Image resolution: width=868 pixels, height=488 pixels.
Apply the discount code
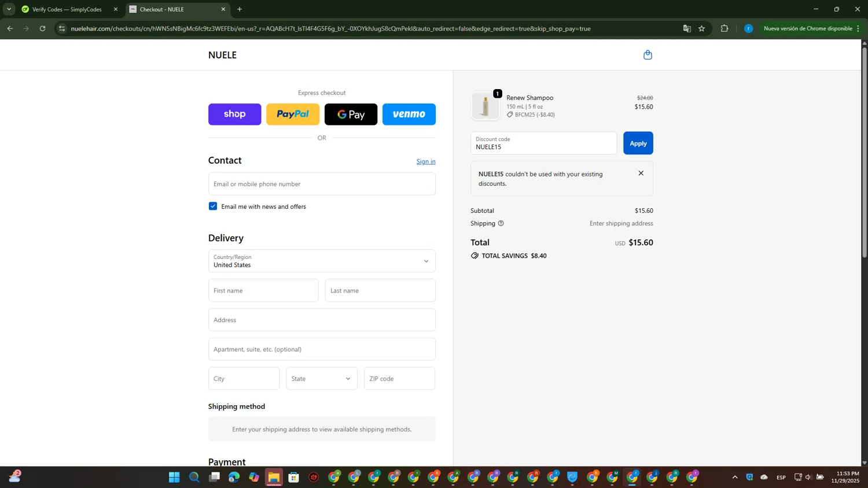(638, 143)
